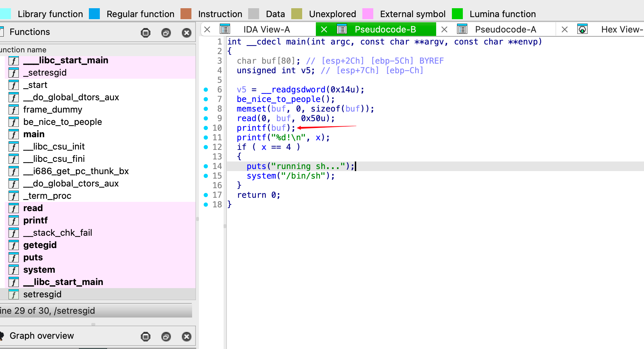Select the system function in list

click(39, 270)
